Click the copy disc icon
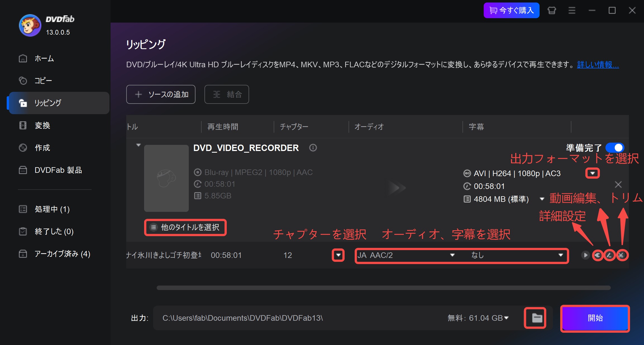This screenshot has height=345, width=644. click(x=23, y=81)
